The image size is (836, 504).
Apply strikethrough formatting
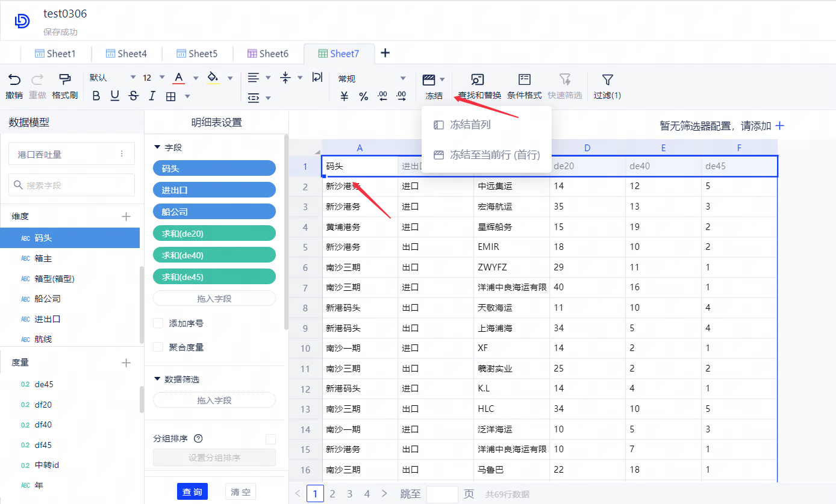click(134, 96)
